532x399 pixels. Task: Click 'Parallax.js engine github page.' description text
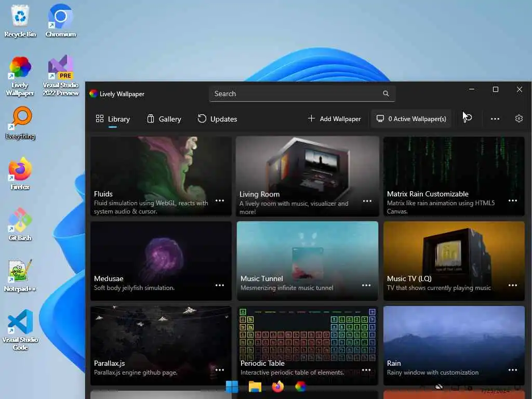pos(136,372)
